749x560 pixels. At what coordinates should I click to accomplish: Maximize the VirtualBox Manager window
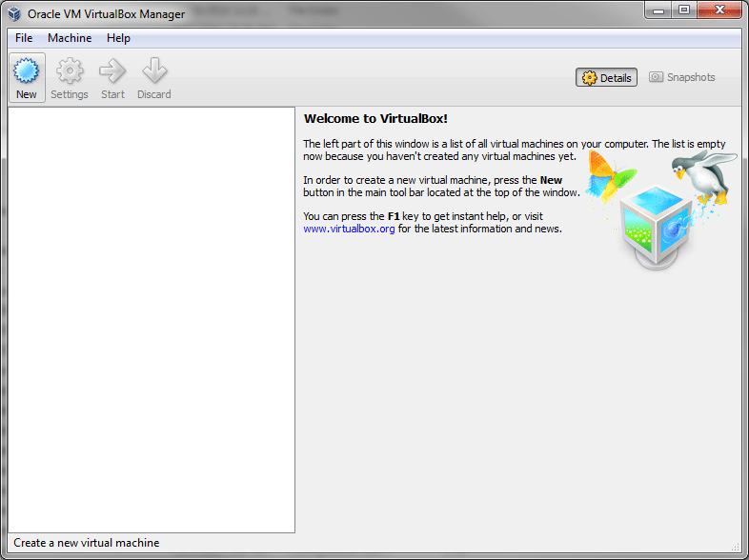click(x=684, y=10)
